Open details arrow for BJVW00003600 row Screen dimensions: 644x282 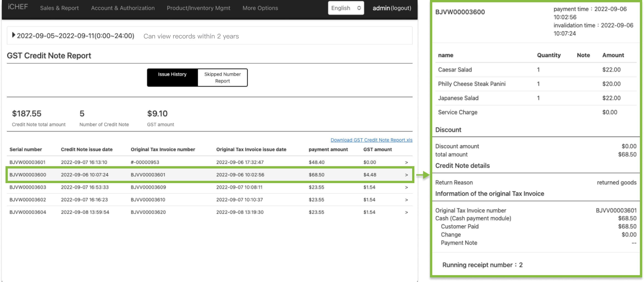pyautogui.click(x=406, y=175)
